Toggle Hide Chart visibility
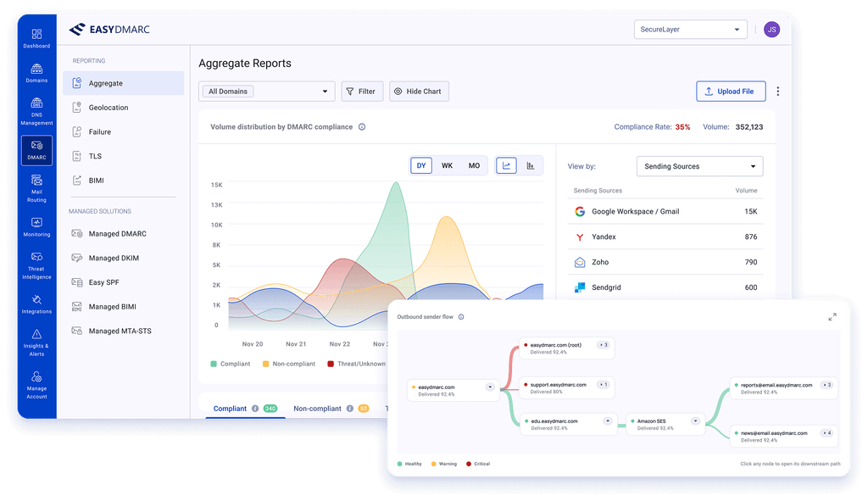The width and height of the screenshot is (868, 501). 419,92
